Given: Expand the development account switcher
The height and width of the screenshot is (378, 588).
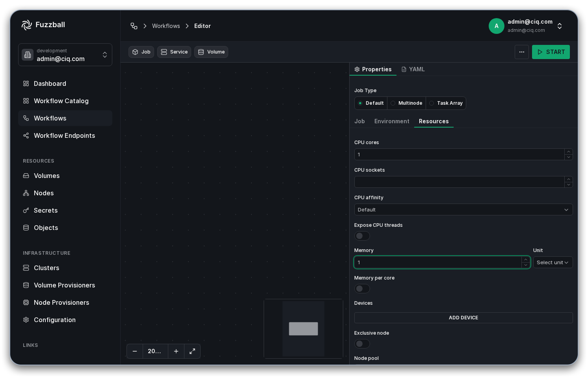Looking at the screenshot, I should click(65, 55).
